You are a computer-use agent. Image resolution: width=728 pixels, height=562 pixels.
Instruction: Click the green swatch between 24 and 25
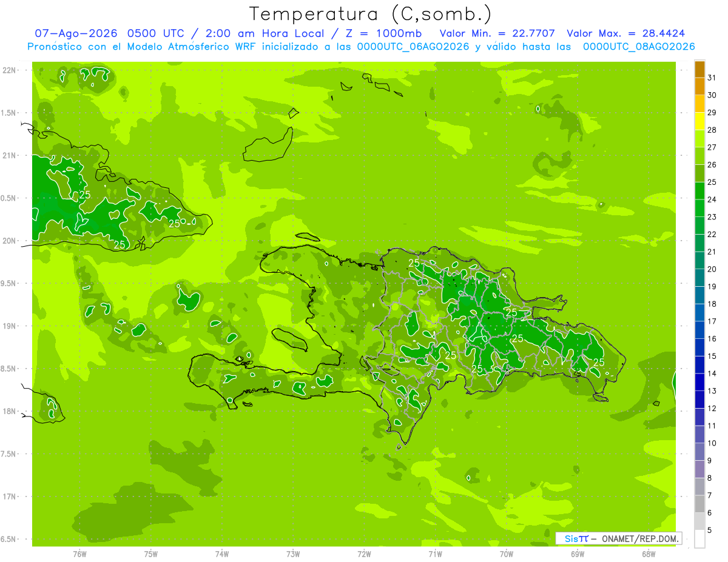click(x=699, y=191)
